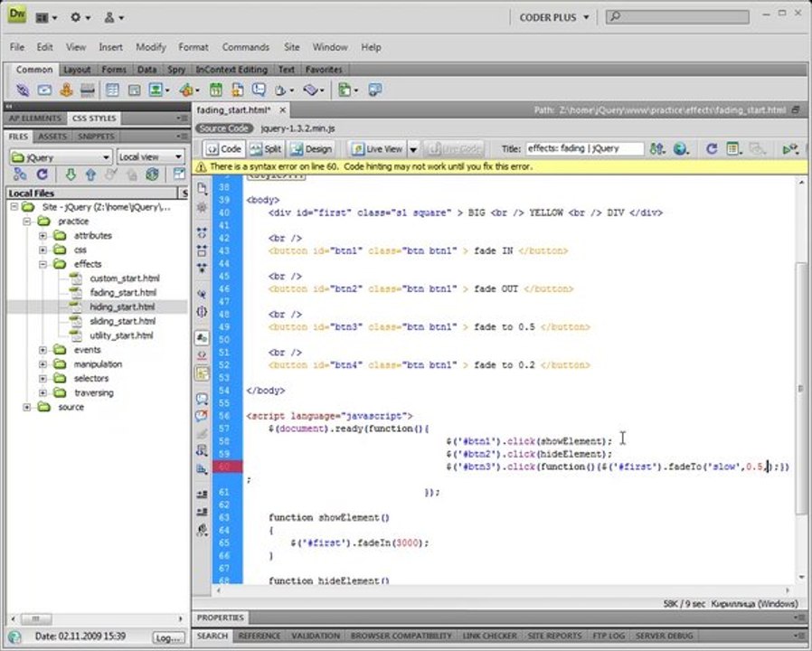This screenshot has height=651, width=812.
Task: Insert an Email Link
Action: [x=44, y=90]
